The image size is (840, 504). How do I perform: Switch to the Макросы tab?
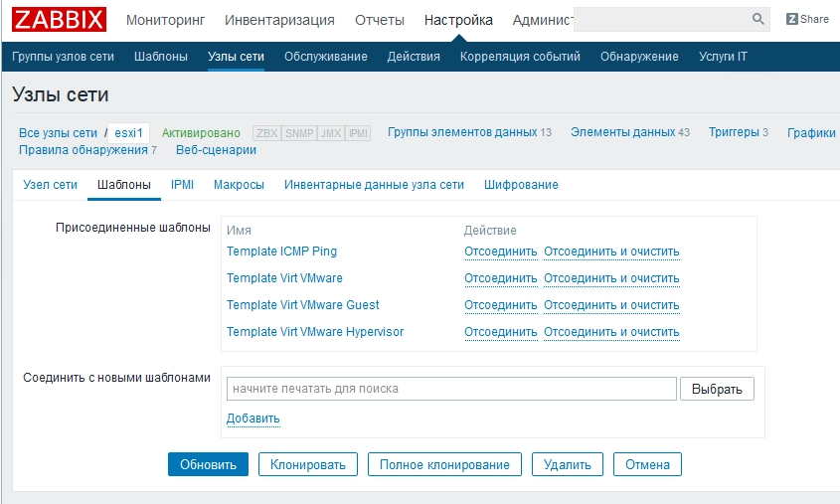[239, 185]
